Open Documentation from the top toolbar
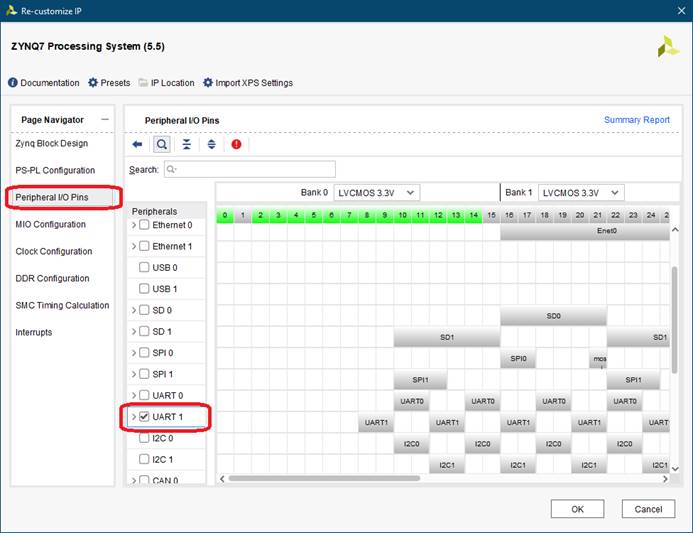The image size is (693, 533). 43,83
